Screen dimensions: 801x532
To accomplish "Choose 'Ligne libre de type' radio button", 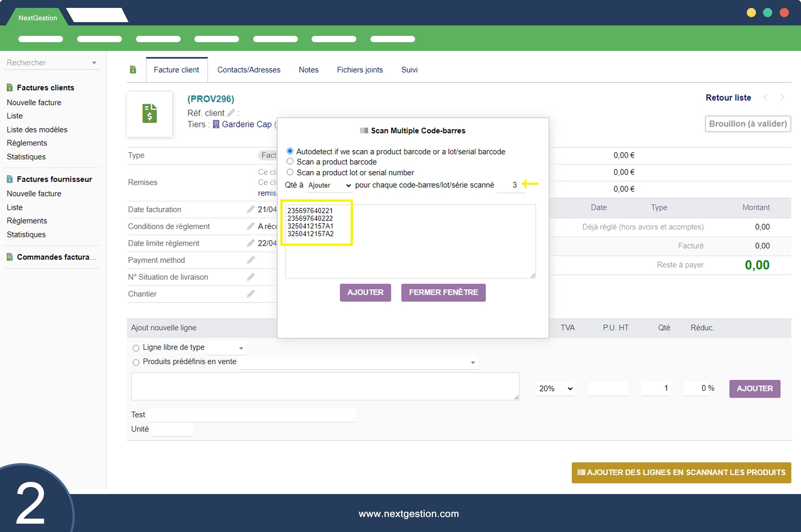I will [136, 348].
